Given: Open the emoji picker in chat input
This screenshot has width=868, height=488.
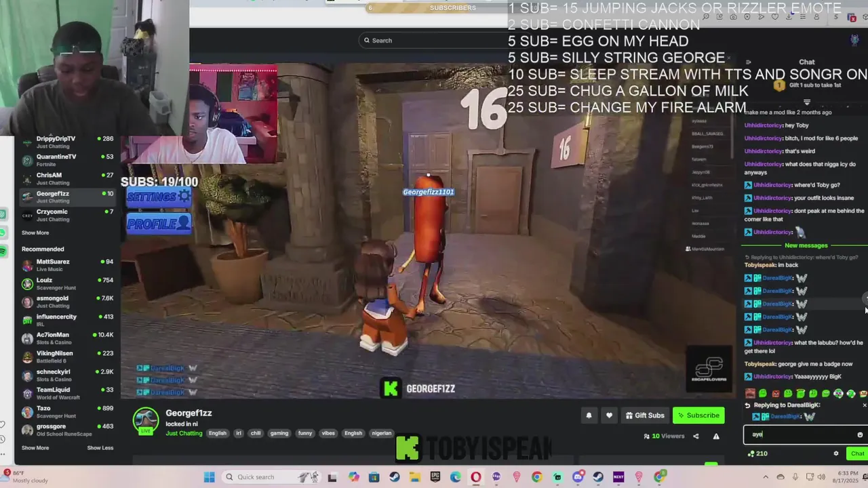Looking at the screenshot, I should pos(860,435).
